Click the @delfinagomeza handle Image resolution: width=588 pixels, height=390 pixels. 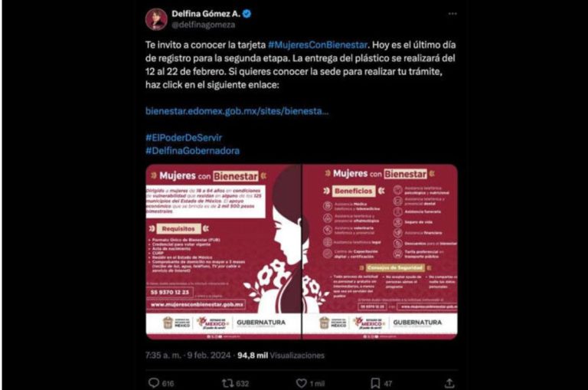[204, 25]
